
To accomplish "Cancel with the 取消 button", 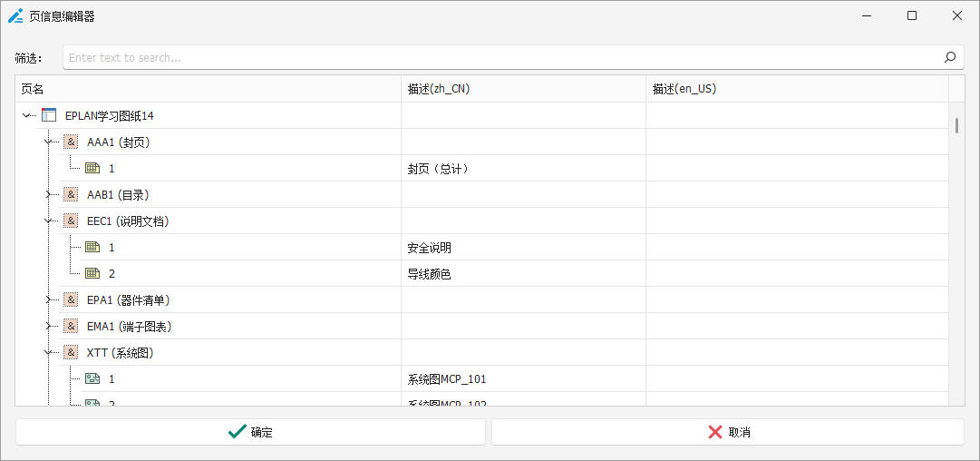I will 727,432.
